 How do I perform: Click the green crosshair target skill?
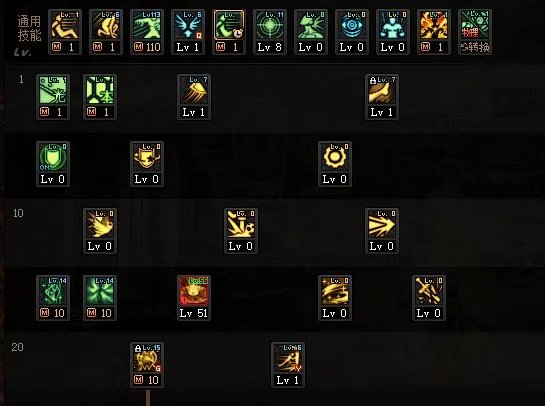pyautogui.click(x=270, y=25)
